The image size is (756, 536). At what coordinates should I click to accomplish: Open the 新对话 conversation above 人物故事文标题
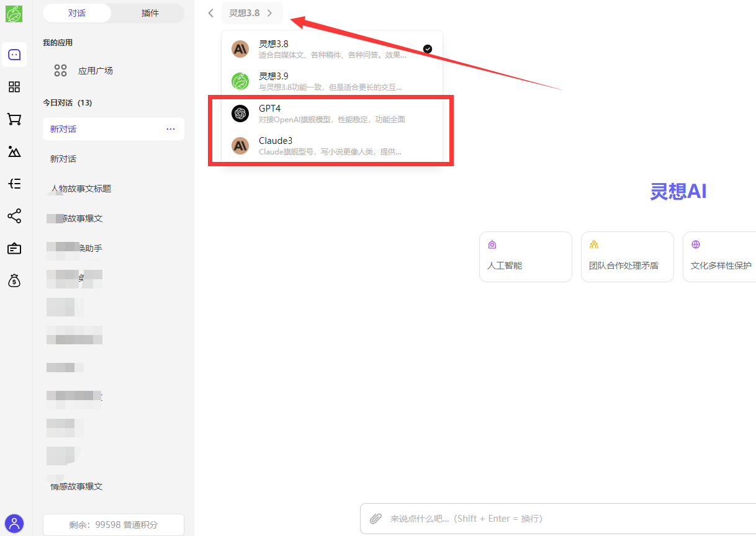[x=114, y=159]
